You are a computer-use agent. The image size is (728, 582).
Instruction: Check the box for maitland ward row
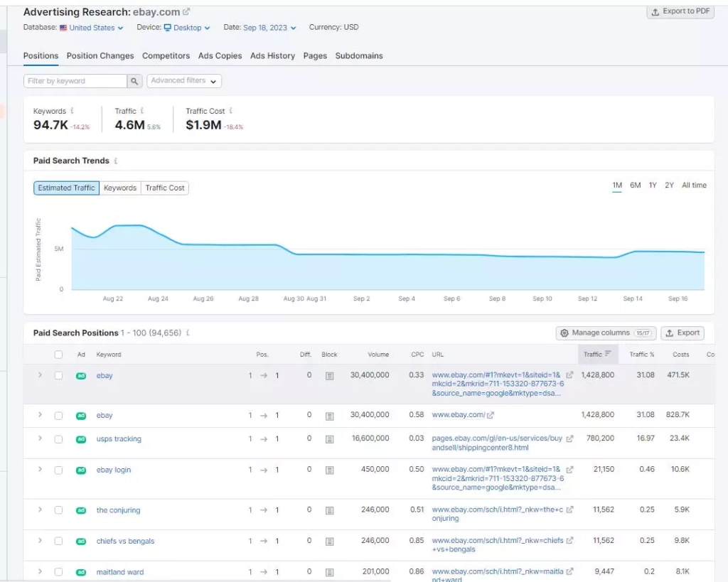(58, 572)
